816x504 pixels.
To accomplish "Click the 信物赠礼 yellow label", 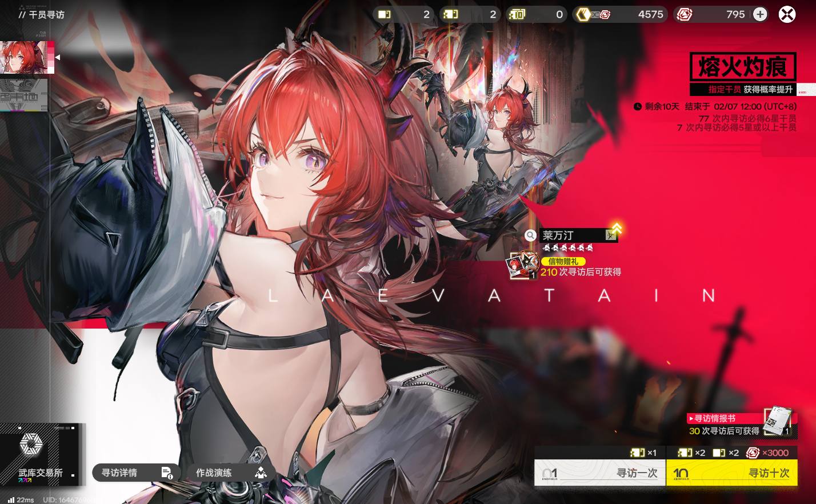I will click(563, 262).
